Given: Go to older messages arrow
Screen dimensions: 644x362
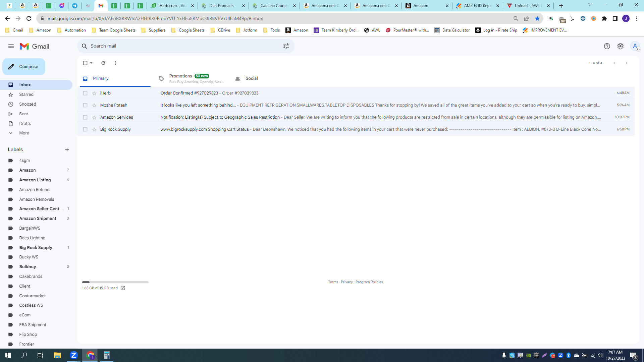Looking at the screenshot, I should (626, 63).
